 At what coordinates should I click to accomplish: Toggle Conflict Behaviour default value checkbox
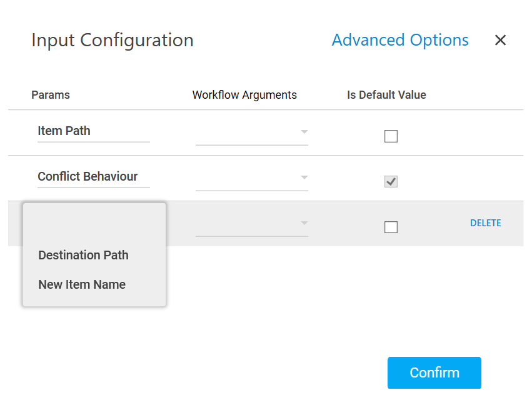tap(391, 182)
